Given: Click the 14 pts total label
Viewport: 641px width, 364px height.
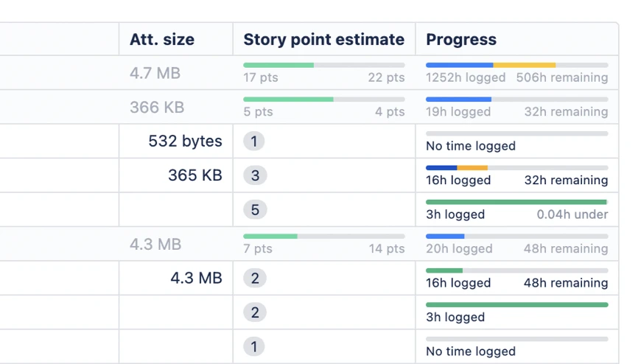Looking at the screenshot, I should click(x=386, y=248).
